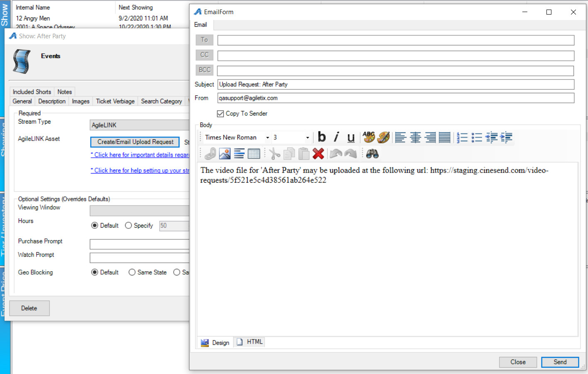Click the From address field
588x374 pixels.
[396, 98]
